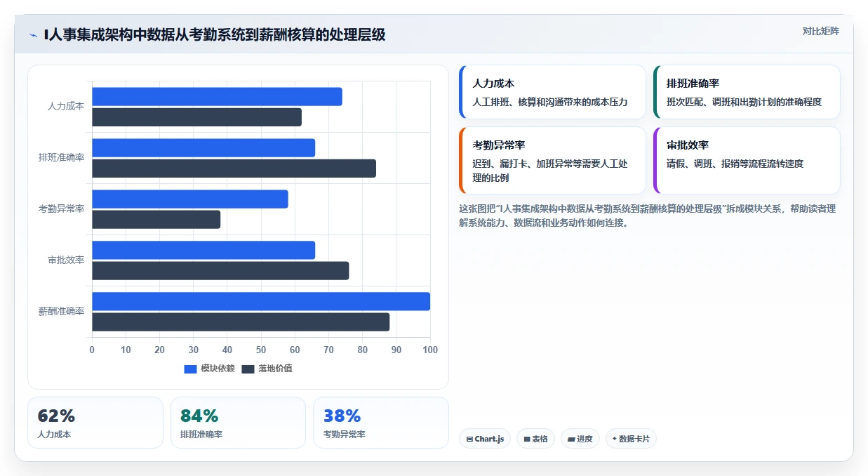This screenshot has height=476, width=868.
Task: Click the 考勤异常率 y-axis label
Action: pos(61,209)
